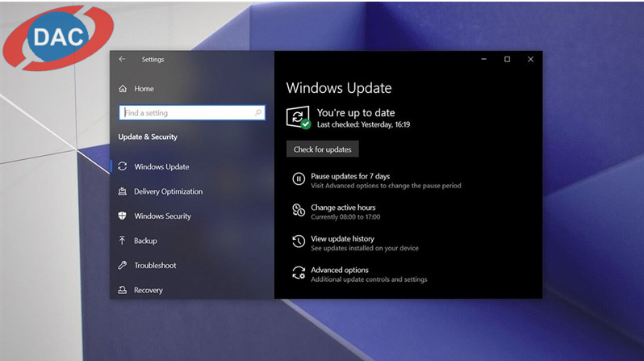The height and width of the screenshot is (361, 644).
Task: Open Advanced options
Action: (340, 270)
